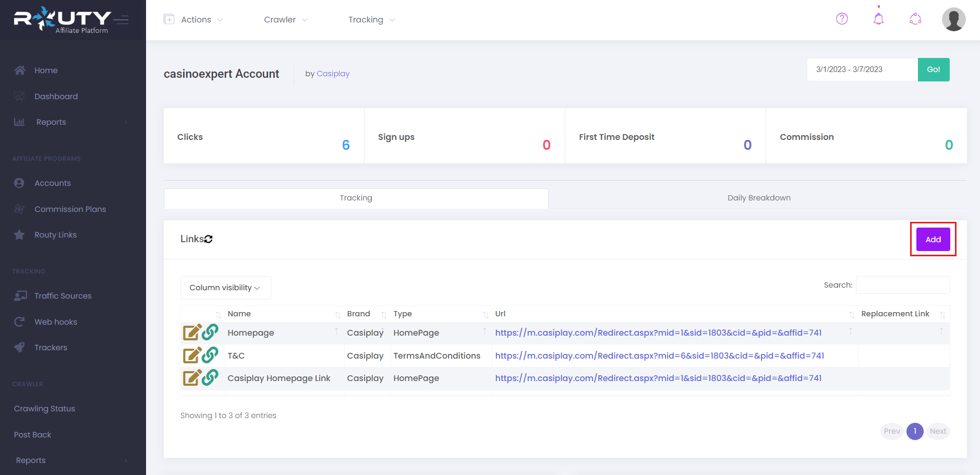Click the Go! date button
The height and width of the screenshot is (475, 980).
pyautogui.click(x=934, y=69)
